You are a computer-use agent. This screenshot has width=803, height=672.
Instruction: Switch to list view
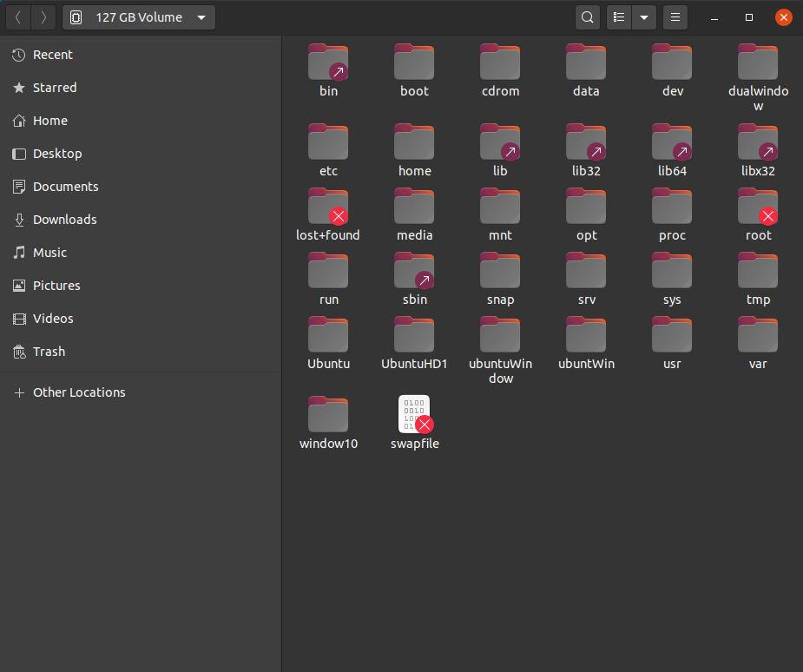[619, 17]
